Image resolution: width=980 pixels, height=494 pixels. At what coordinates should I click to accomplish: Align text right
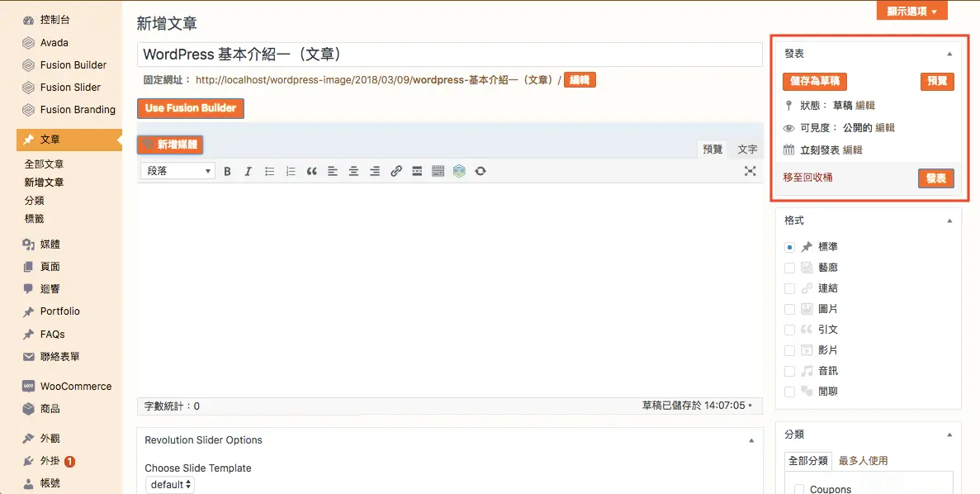click(x=375, y=171)
